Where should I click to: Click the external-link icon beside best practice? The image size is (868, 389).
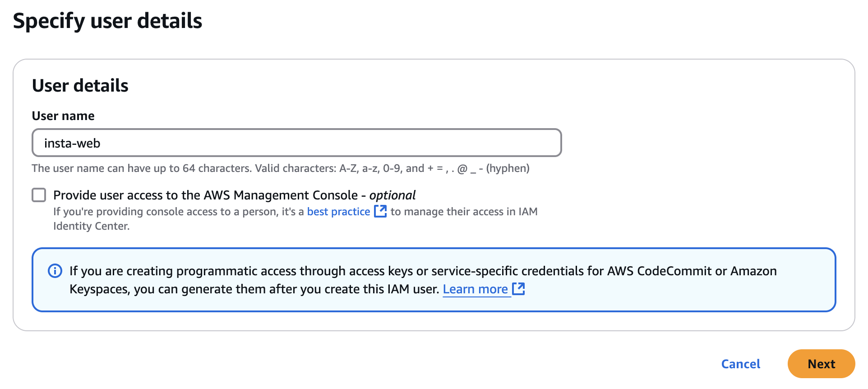tap(380, 211)
